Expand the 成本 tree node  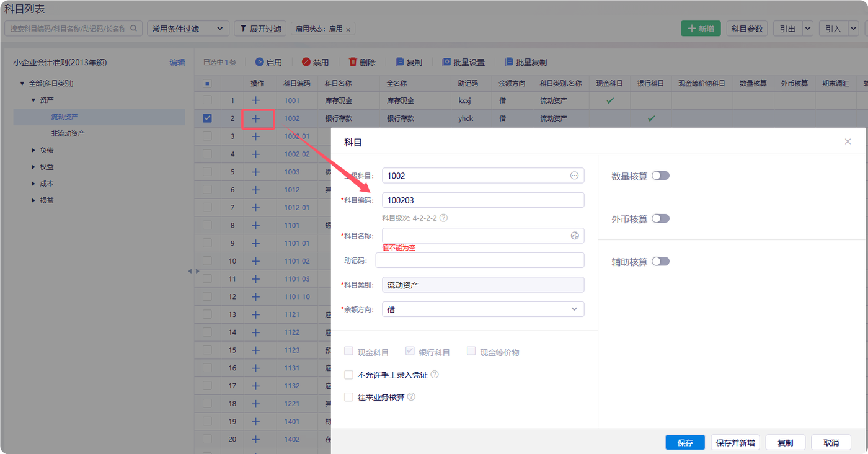33,184
